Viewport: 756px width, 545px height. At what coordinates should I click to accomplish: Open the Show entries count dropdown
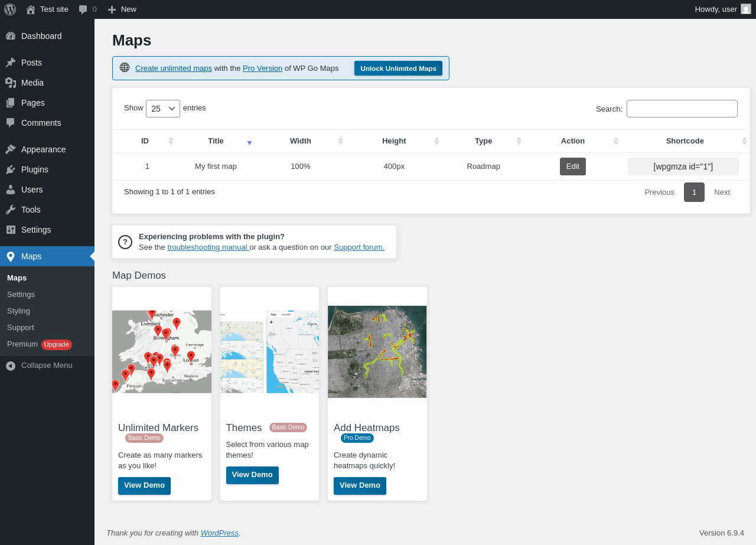(163, 109)
